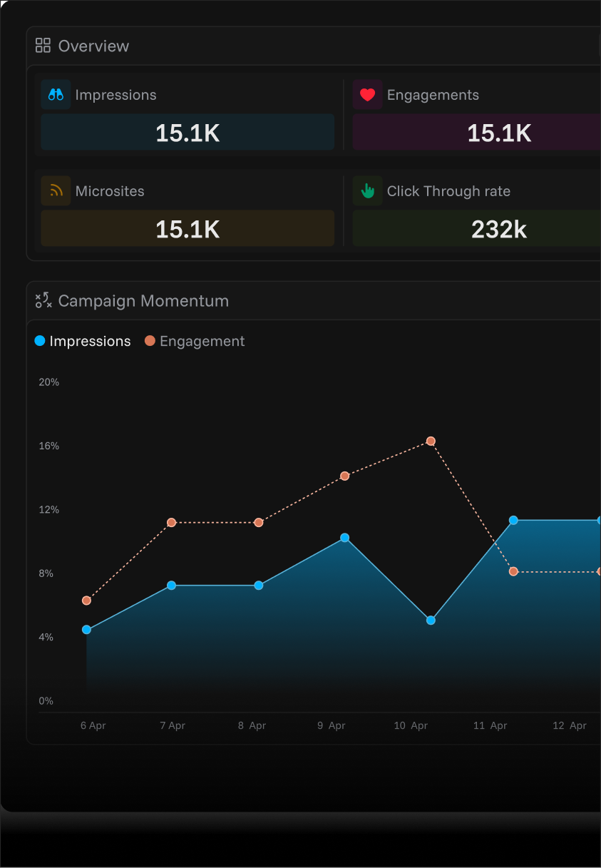Select the Engagement data point on 8 Apr
601x868 pixels.
coord(259,523)
